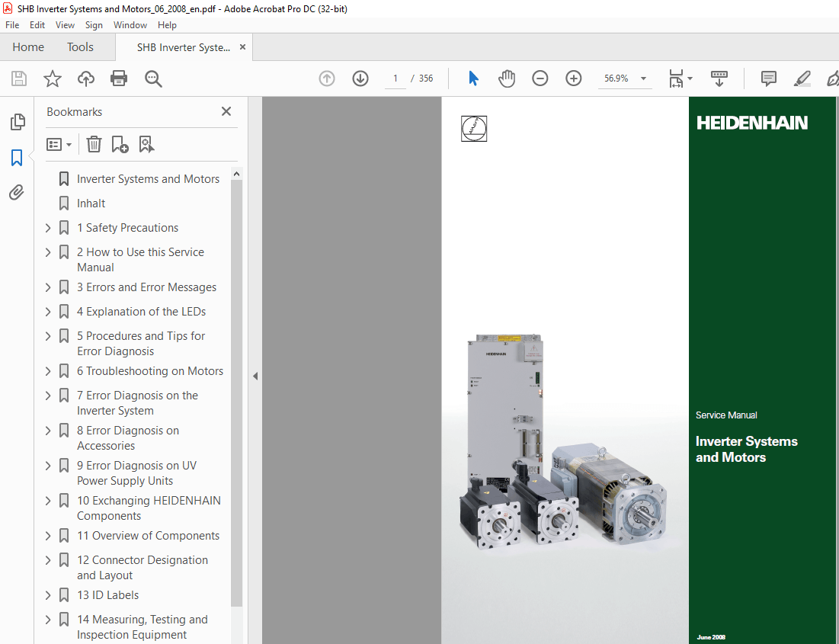Delete a bookmark with the trash icon
The height and width of the screenshot is (644, 839).
[x=93, y=144]
